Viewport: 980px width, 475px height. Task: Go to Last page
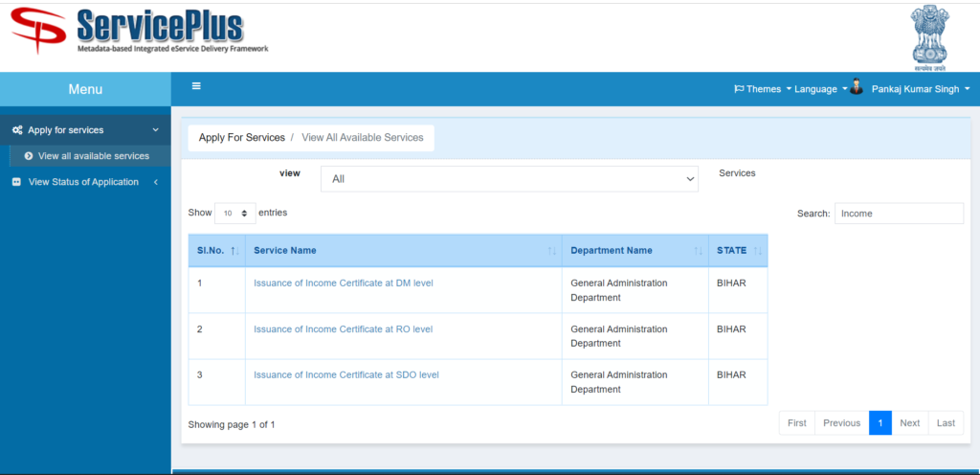[x=947, y=423]
